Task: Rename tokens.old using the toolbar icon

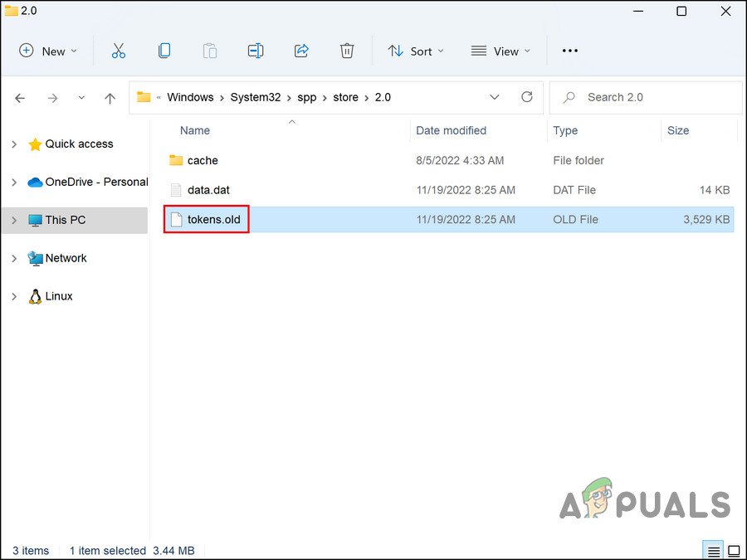Action: coord(256,51)
